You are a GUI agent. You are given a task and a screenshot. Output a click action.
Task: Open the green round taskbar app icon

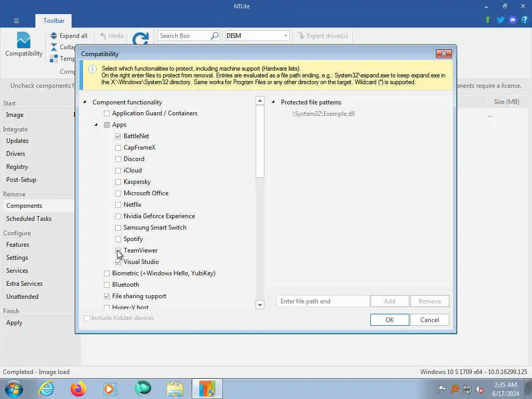coord(142,389)
